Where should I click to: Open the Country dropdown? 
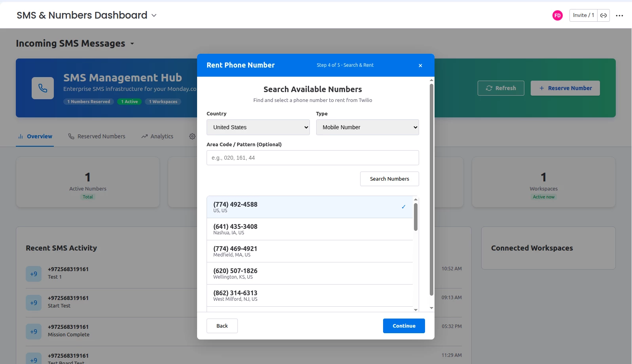pos(258,127)
